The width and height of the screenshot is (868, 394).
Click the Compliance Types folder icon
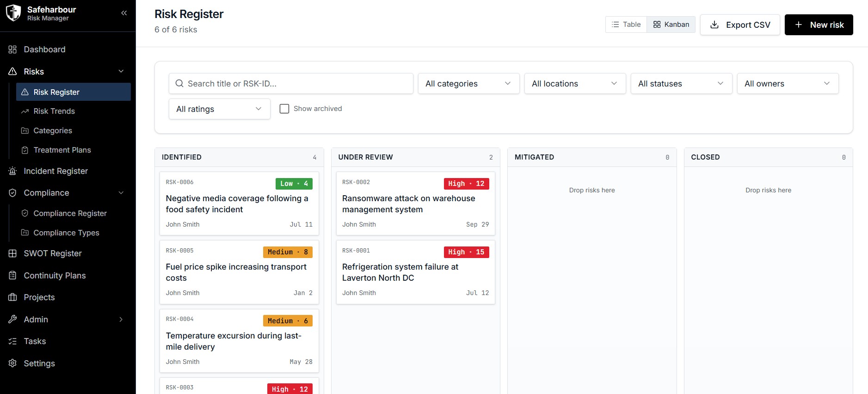(25, 233)
